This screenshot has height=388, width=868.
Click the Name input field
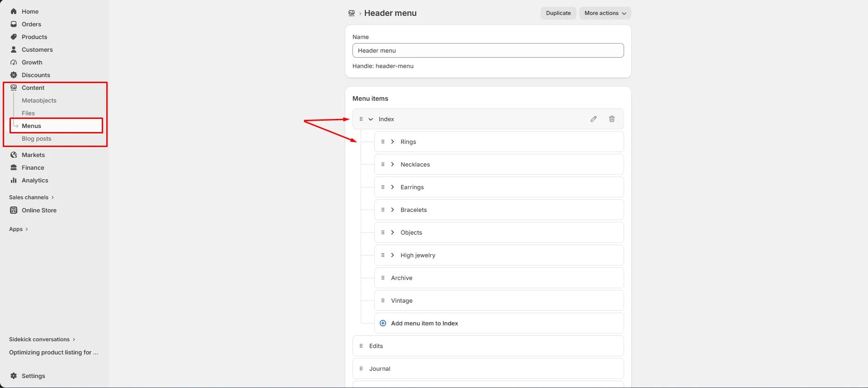tap(488, 50)
